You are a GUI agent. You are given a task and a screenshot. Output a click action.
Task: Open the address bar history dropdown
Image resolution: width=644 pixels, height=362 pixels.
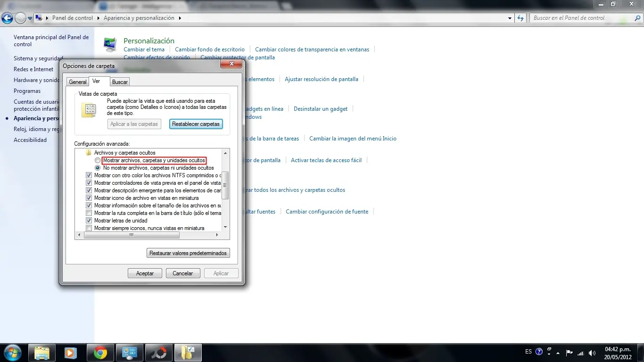point(510,18)
